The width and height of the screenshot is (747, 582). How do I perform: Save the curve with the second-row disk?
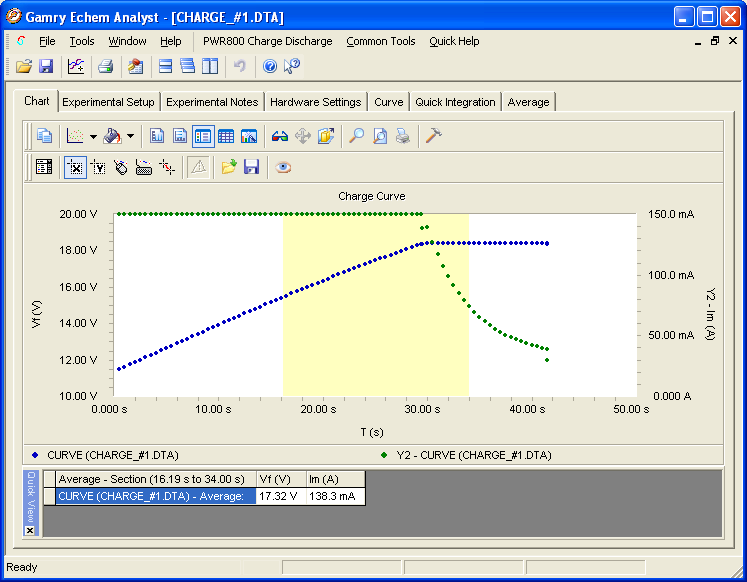pyautogui.click(x=251, y=167)
